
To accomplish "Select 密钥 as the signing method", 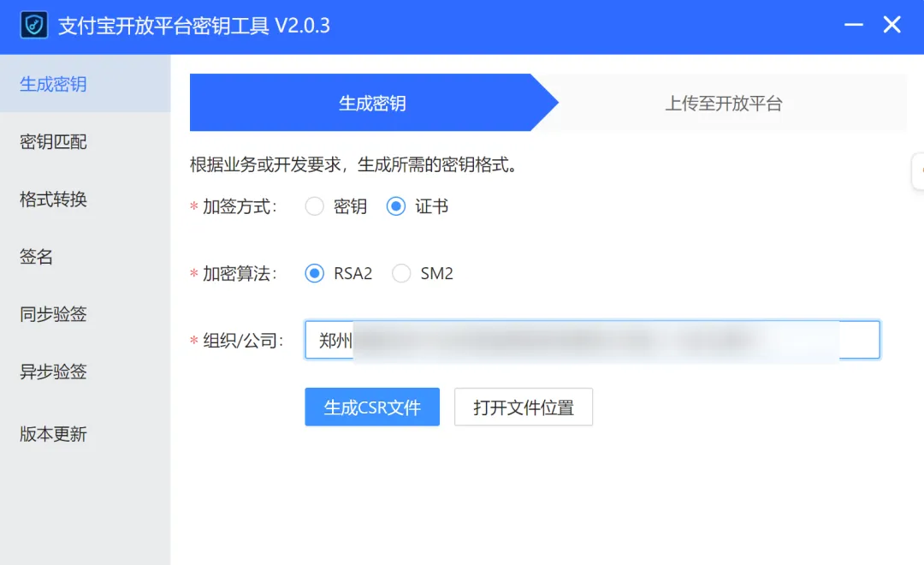I will pos(315,207).
